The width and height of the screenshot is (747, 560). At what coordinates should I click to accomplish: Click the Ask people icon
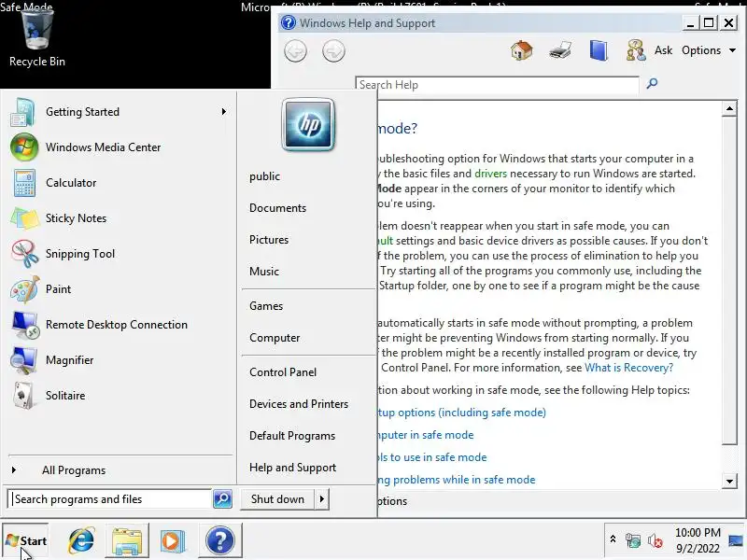pyautogui.click(x=636, y=50)
